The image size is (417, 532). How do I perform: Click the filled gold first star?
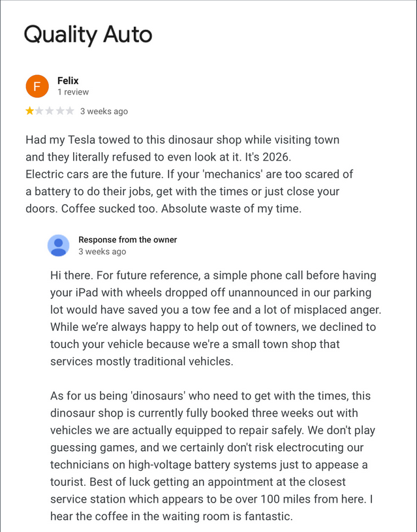(x=30, y=111)
